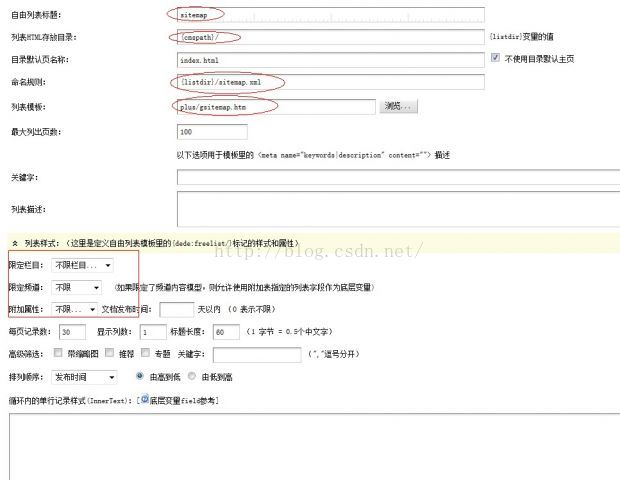Toggle 不使用目录默认主页 checkbox
This screenshot has height=480, width=620.
[x=496, y=59]
